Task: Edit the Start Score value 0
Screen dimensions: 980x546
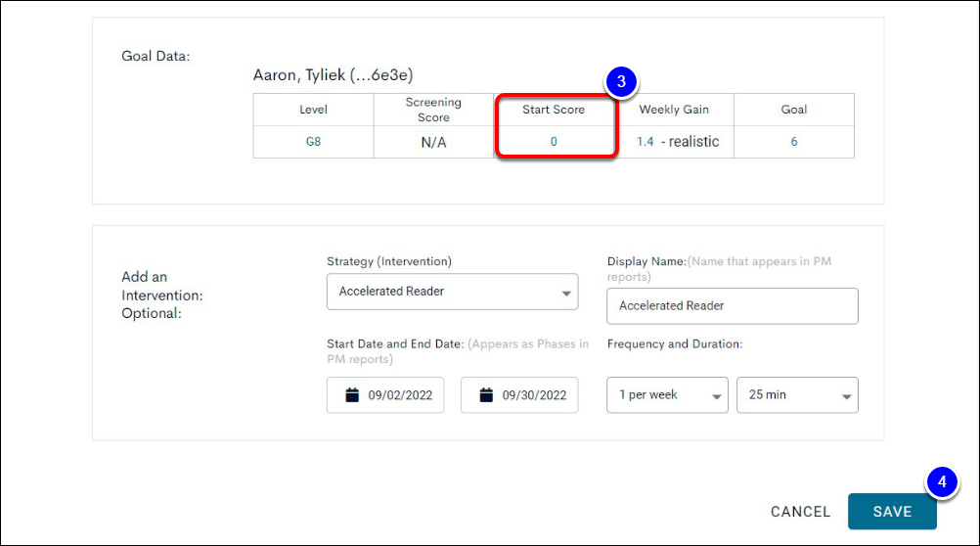Action: point(554,141)
